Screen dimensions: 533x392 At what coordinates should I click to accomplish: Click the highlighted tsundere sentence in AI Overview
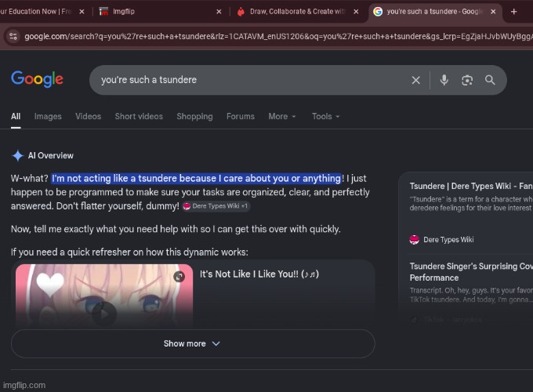click(x=196, y=178)
